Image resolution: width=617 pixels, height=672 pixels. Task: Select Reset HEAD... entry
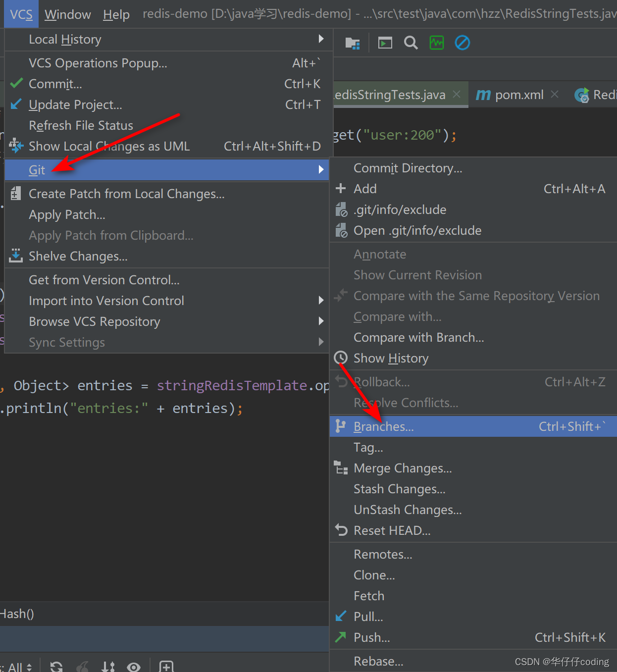(x=473, y=530)
